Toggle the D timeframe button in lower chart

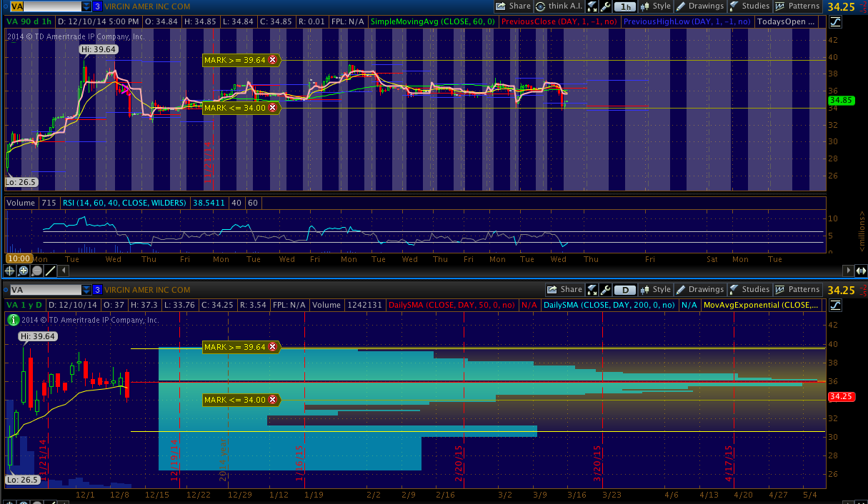[626, 290]
